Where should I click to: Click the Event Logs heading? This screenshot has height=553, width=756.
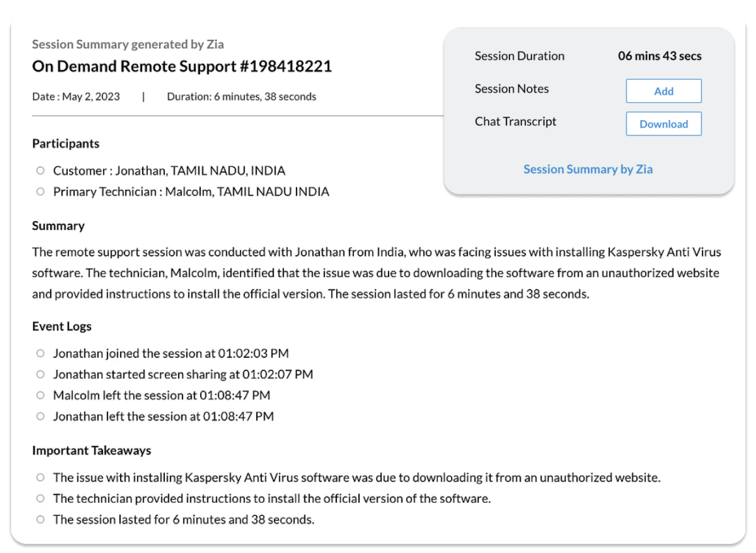click(62, 326)
